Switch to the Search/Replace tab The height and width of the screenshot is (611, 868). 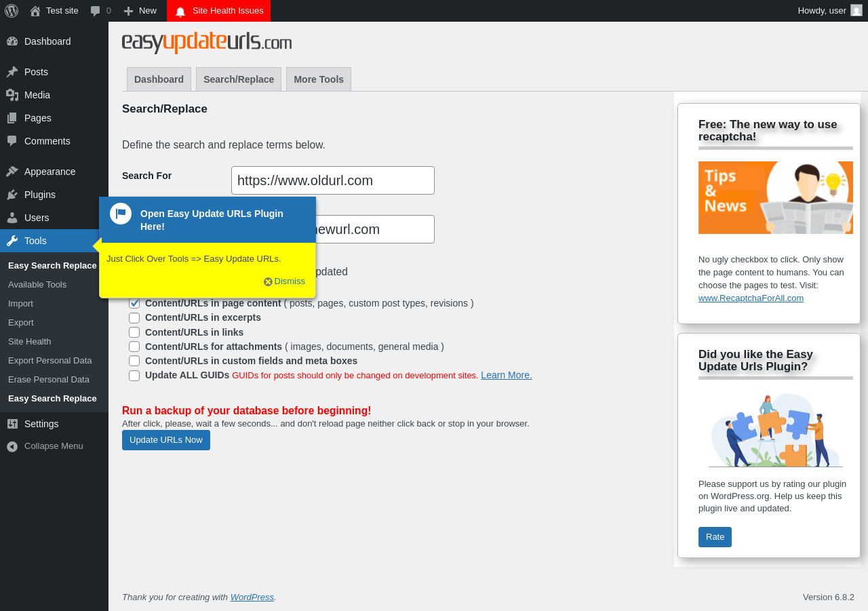click(x=239, y=79)
